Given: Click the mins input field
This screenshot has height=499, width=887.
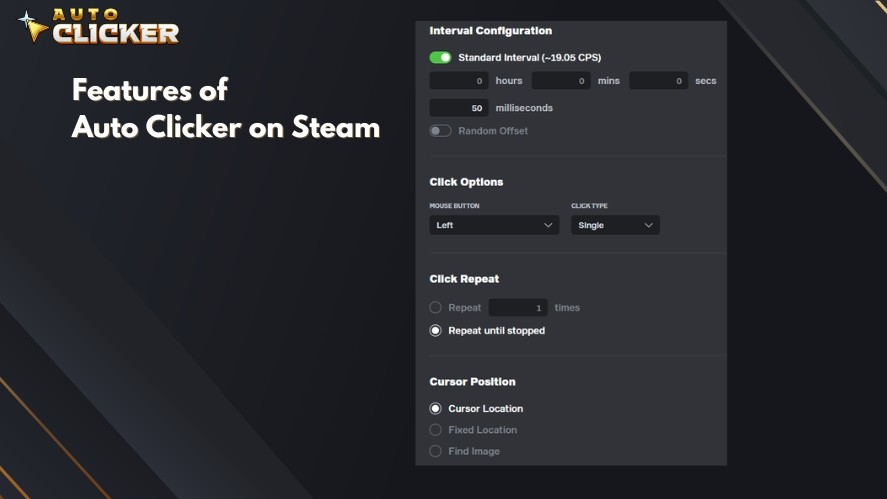Looking at the screenshot, I should click(x=561, y=81).
